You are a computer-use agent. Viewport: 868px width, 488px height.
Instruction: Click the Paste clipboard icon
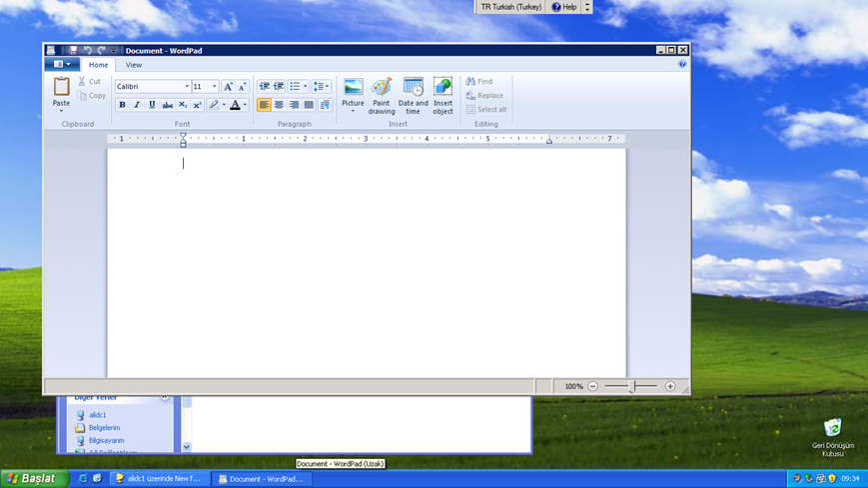point(62,87)
